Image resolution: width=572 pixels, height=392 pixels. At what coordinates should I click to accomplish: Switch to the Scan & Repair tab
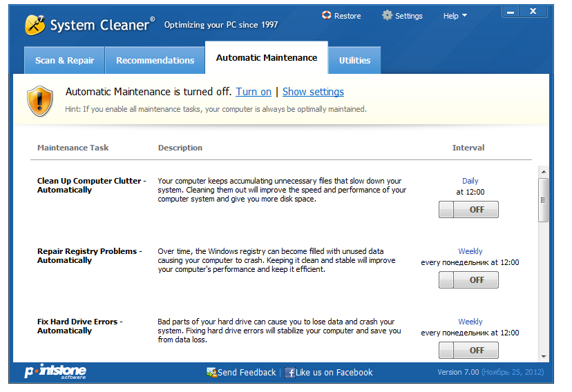[x=64, y=60]
